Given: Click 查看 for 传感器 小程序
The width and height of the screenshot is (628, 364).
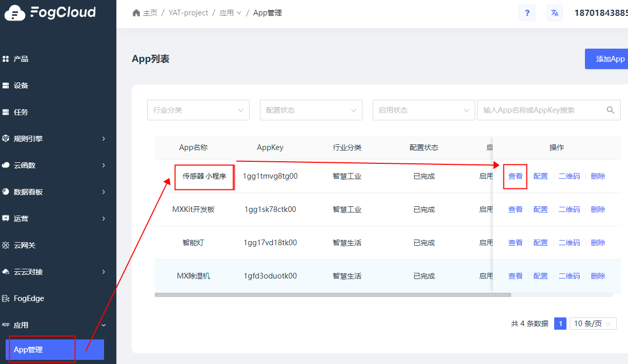Looking at the screenshot, I should (x=515, y=176).
